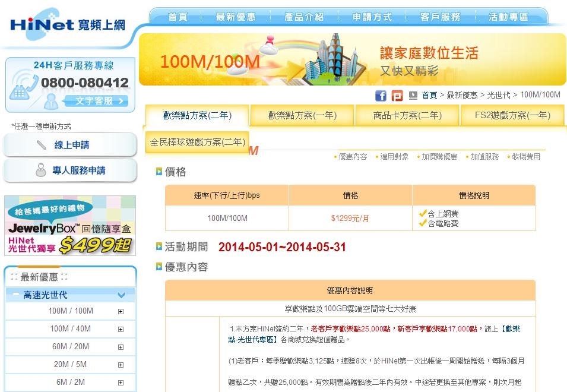Image resolution: width=567 pixels, height=392 pixels.
Task: Jump to 加值服務 anchor link
Action: (x=484, y=157)
